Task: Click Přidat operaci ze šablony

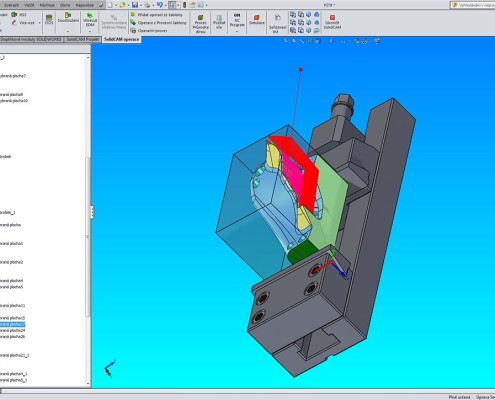Action: pyautogui.click(x=157, y=15)
